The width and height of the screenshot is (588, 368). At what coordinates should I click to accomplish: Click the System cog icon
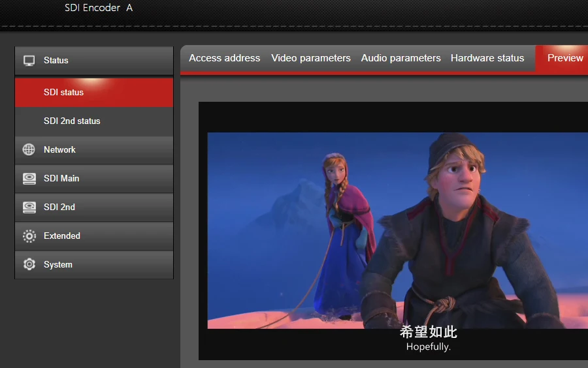coord(29,264)
